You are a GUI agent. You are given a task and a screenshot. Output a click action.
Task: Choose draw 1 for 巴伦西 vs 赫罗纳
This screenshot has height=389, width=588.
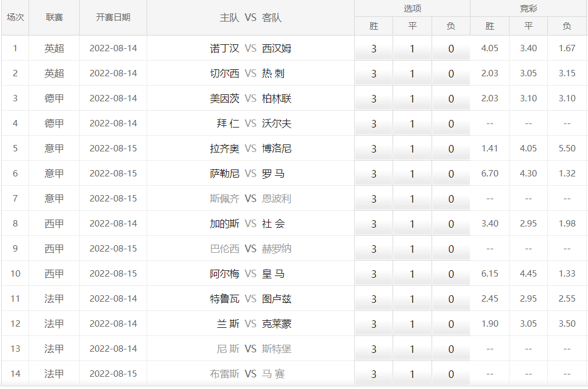412,249
